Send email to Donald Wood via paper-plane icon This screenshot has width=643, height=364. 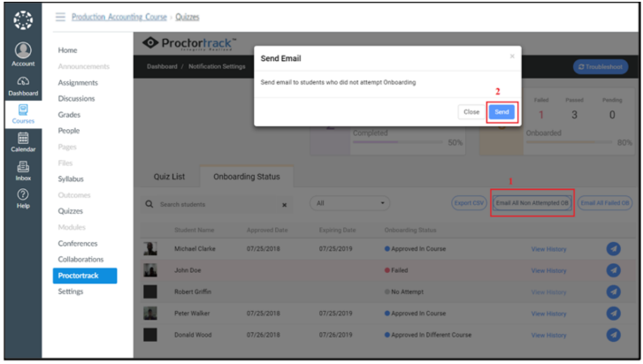[x=614, y=335]
